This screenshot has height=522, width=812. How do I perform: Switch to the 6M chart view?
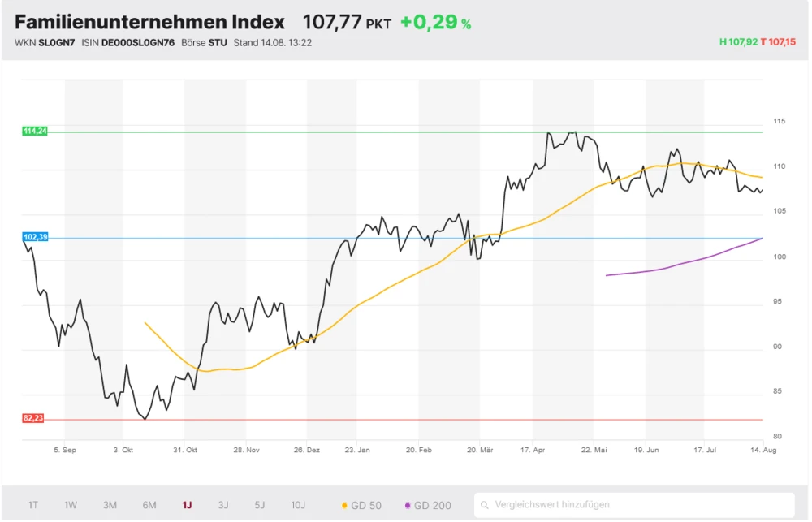coord(149,505)
